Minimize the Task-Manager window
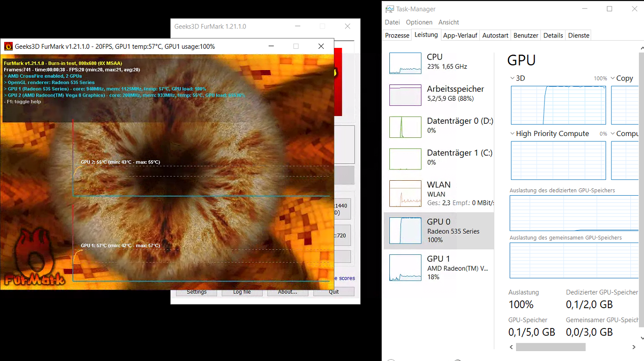Screen dimensions: 644x361 [x=585, y=9]
